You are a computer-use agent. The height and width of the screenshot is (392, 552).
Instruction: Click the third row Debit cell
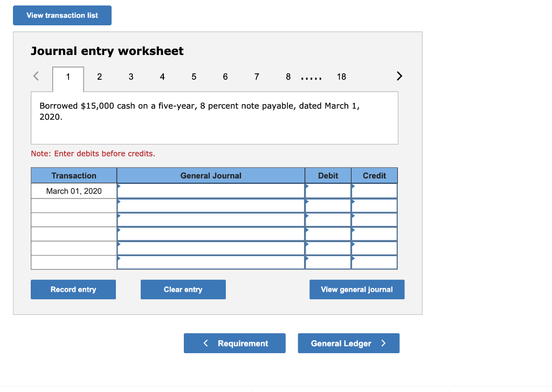pyautogui.click(x=328, y=220)
